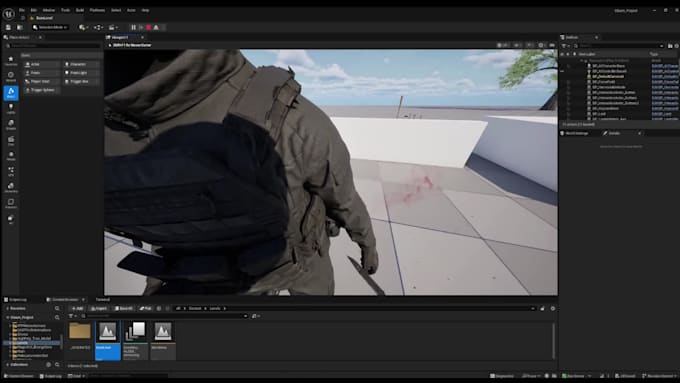Open the Edit menu
Screen dimensions: 680x383
click(x=33, y=10)
